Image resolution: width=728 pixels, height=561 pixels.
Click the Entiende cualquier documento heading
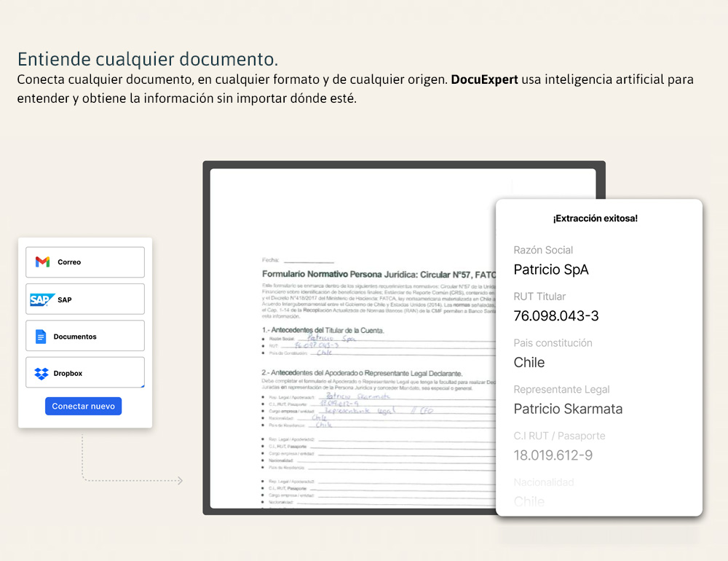(148, 58)
